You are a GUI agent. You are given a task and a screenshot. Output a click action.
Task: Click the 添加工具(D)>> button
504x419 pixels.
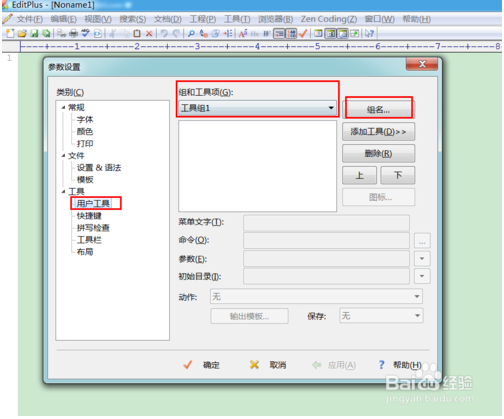pos(378,132)
